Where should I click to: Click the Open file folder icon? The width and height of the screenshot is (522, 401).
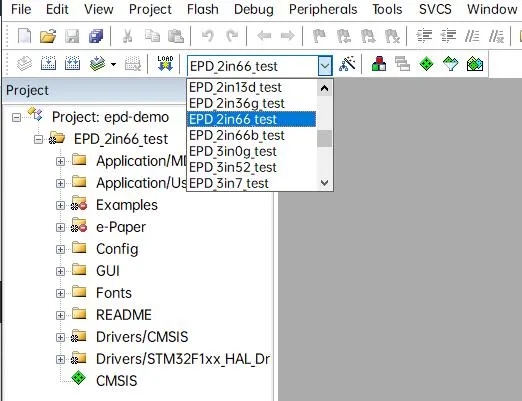[x=48, y=36]
